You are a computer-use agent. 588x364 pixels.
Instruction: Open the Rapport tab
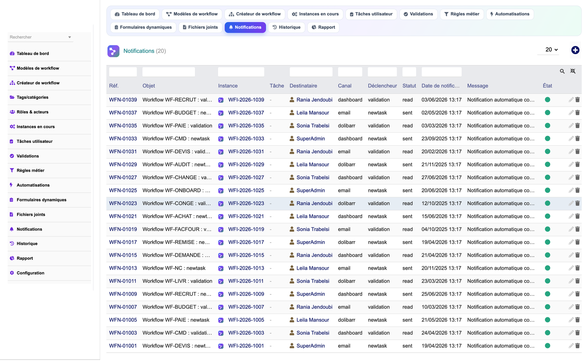point(324,28)
